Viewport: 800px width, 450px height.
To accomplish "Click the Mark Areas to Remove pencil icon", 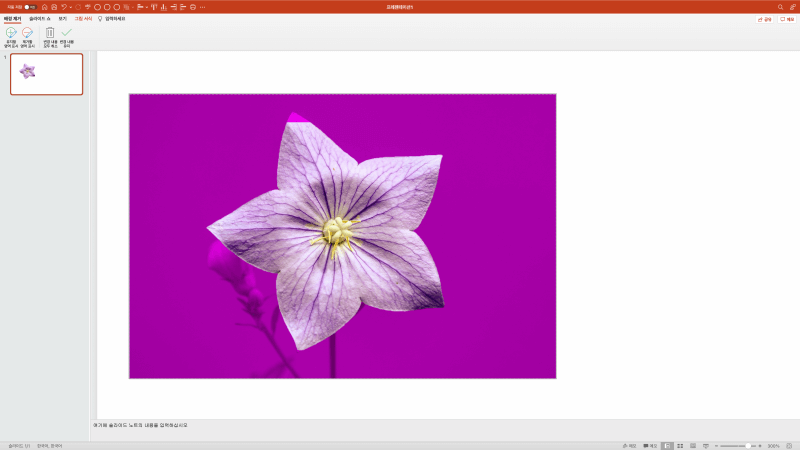I will [28, 33].
